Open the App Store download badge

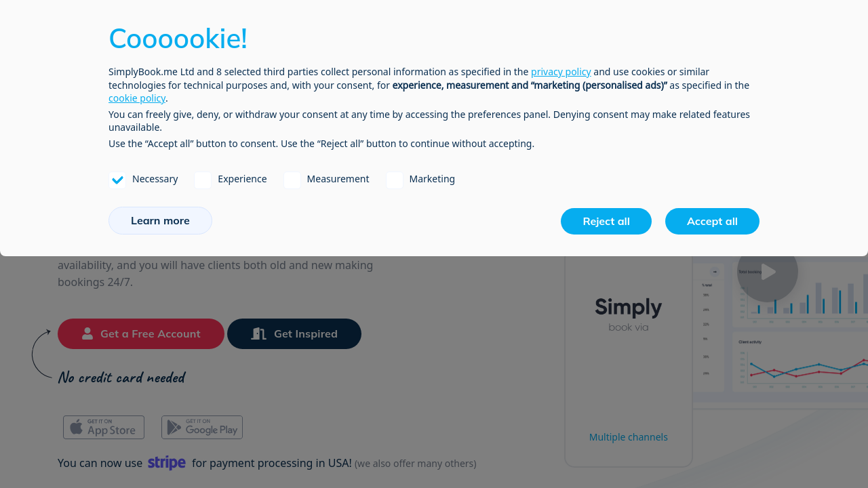coord(104,428)
